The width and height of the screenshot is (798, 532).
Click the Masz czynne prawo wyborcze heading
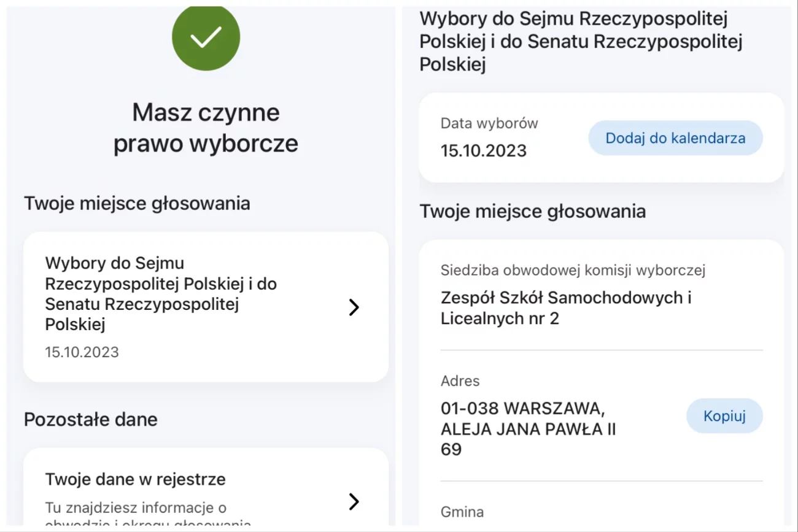[x=206, y=128]
